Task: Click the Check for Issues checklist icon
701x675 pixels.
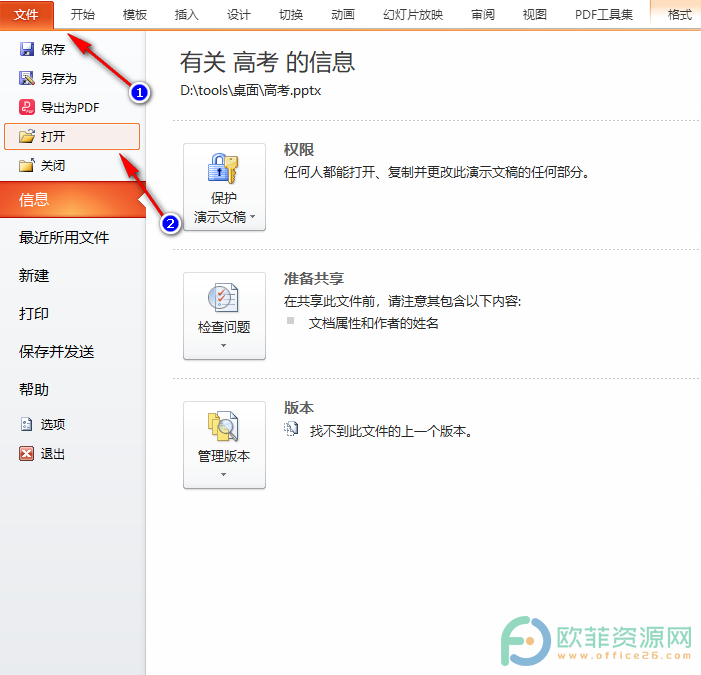Action: coord(223,297)
